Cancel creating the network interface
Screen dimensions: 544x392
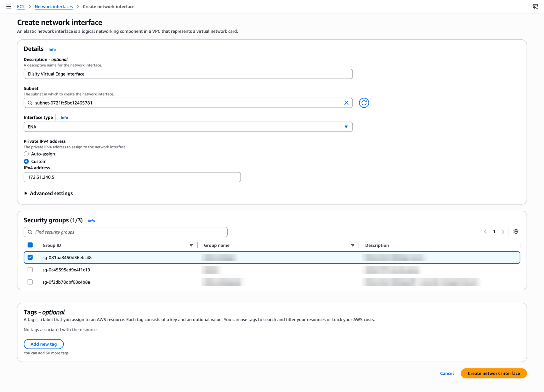click(x=447, y=373)
